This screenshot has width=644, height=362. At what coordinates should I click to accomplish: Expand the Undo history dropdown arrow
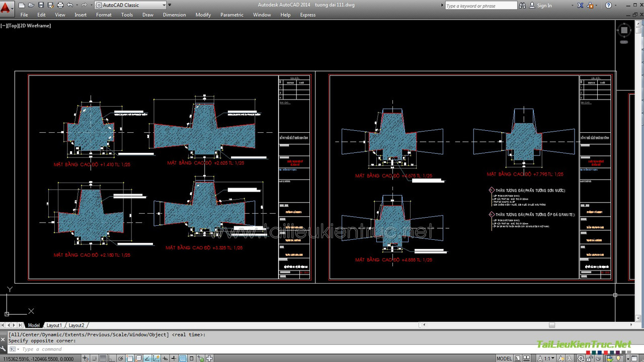pyautogui.click(x=77, y=5)
